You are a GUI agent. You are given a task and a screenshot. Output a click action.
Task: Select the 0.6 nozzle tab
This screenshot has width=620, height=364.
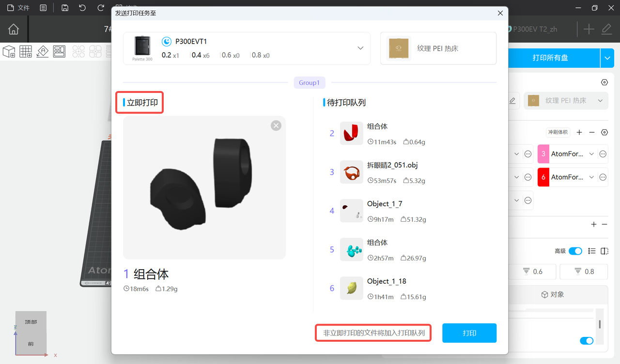point(532,272)
